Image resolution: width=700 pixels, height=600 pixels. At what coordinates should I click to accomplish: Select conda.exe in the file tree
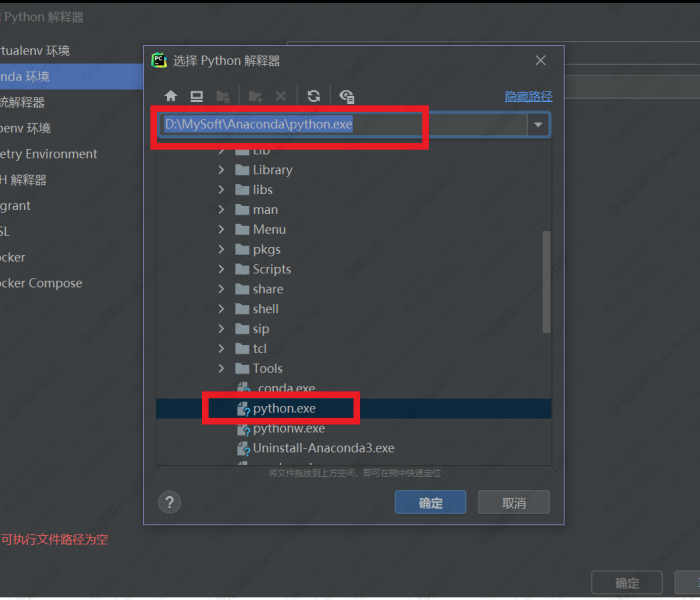354,388
